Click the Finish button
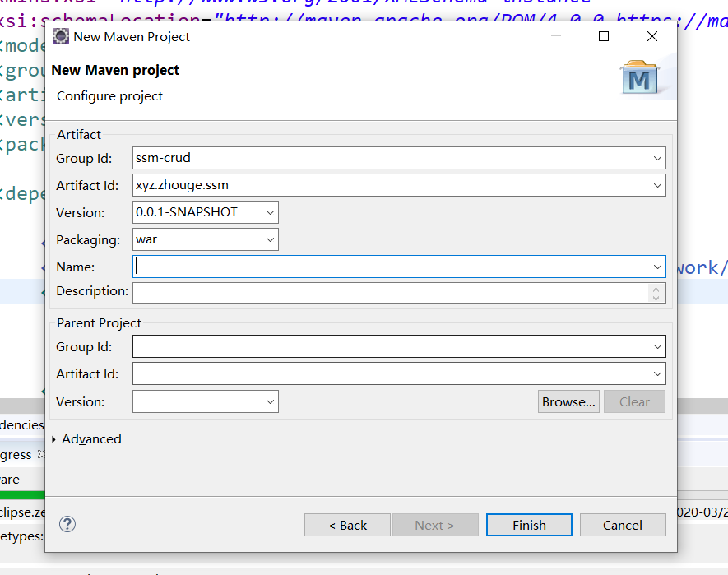728x575 pixels. click(x=529, y=525)
